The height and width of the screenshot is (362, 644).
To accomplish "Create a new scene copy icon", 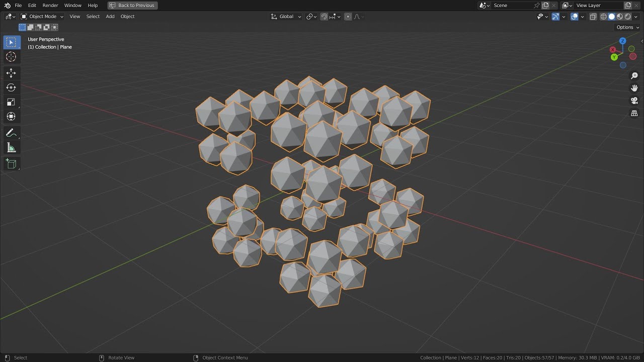I will [545, 5].
